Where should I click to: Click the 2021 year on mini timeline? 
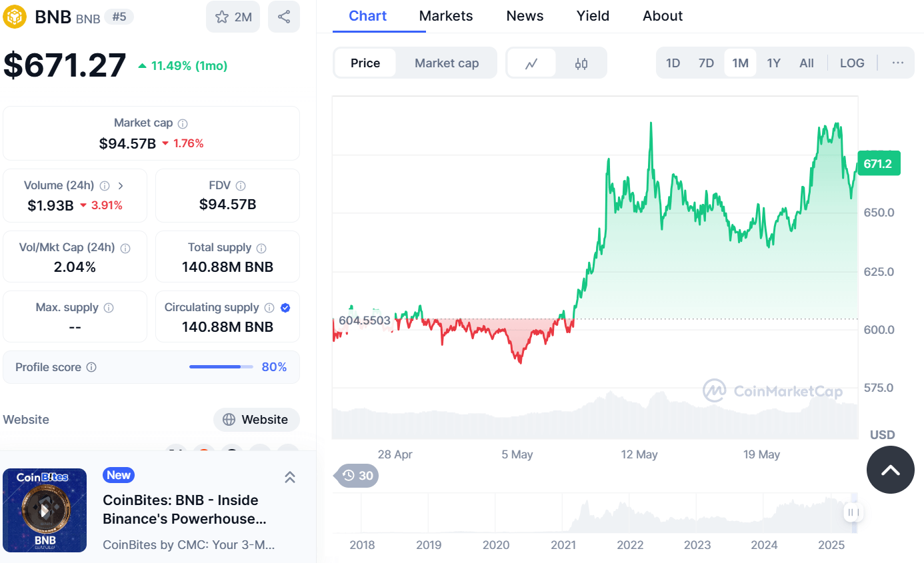click(563, 545)
